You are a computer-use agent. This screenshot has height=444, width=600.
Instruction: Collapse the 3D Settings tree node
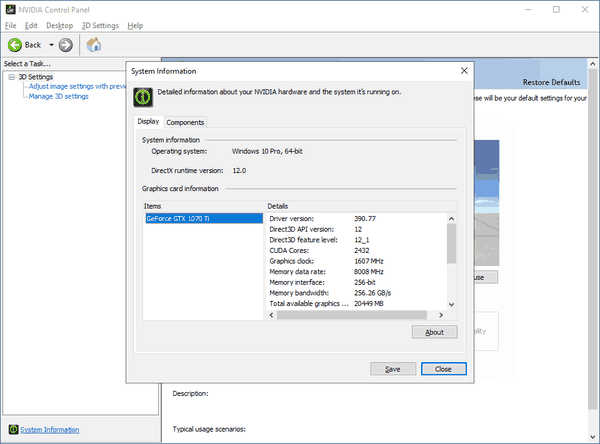pyautogui.click(x=11, y=77)
